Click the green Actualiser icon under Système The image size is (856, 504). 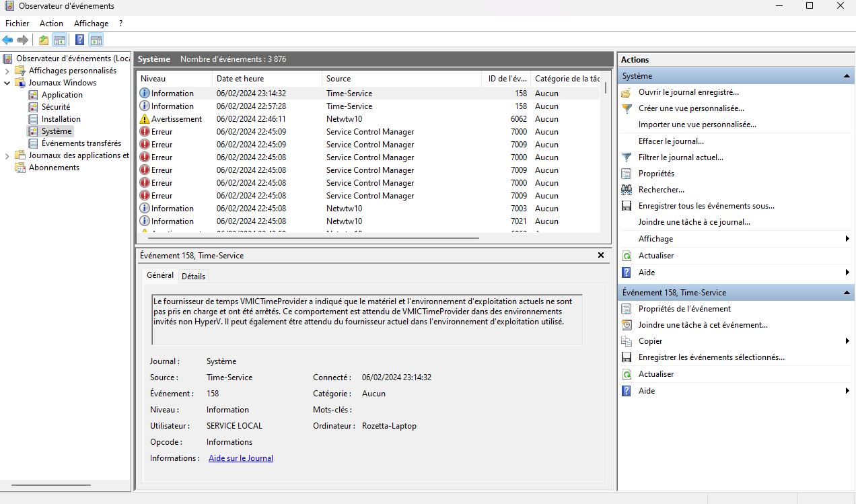click(x=627, y=256)
